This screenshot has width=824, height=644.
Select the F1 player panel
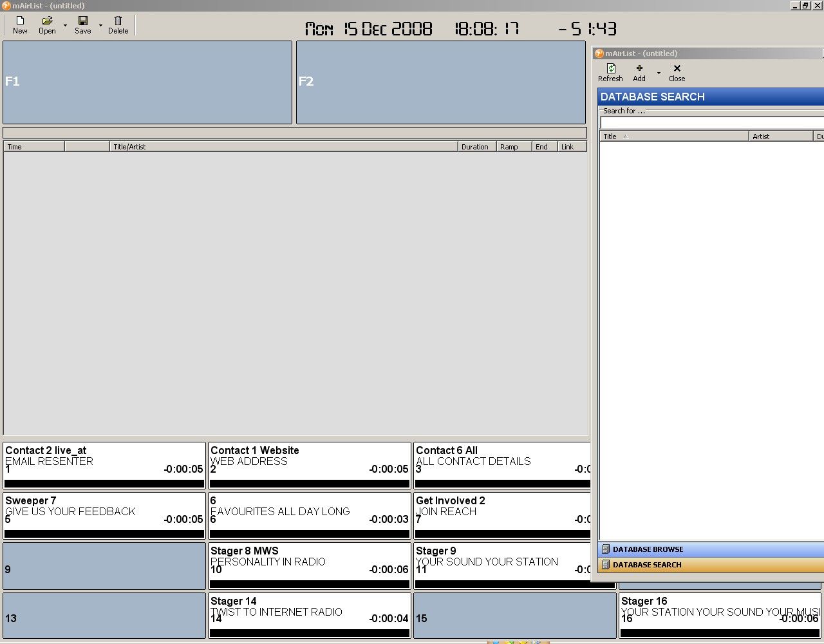tap(147, 82)
